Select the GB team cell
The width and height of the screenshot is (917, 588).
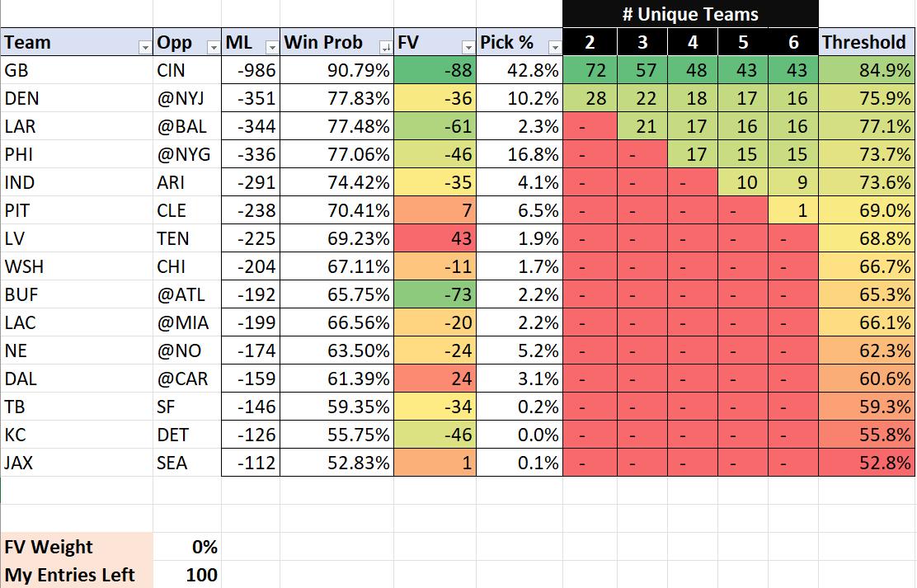(x=76, y=70)
